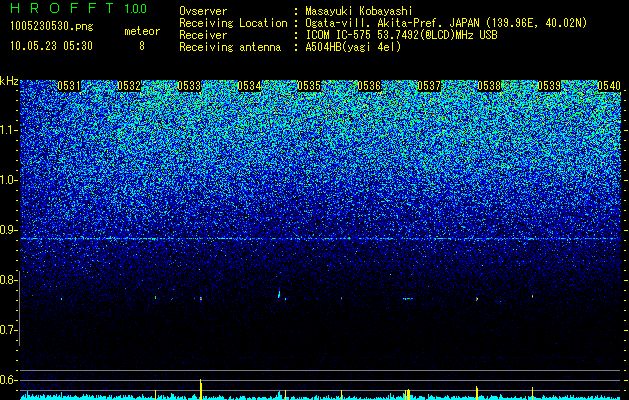Image resolution: width=629 pixels, height=400 pixels.
Task: Click the 0537 time marker
Action: tap(429, 86)
